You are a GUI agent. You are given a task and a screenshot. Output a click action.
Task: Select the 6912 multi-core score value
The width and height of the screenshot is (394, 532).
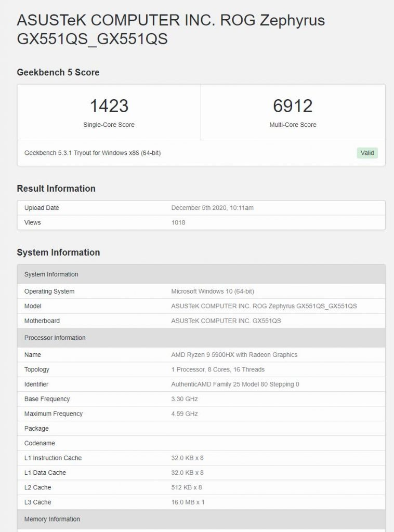[293, 106]
